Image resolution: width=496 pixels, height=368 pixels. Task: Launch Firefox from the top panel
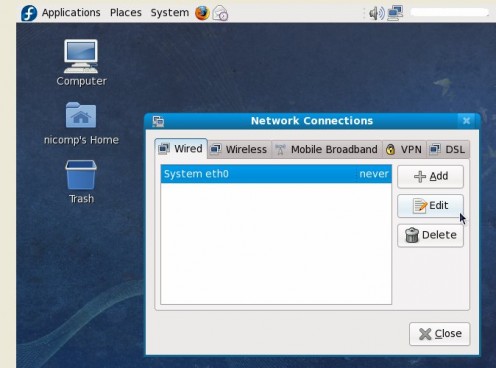pyautogui.click(x=202, y=13)
